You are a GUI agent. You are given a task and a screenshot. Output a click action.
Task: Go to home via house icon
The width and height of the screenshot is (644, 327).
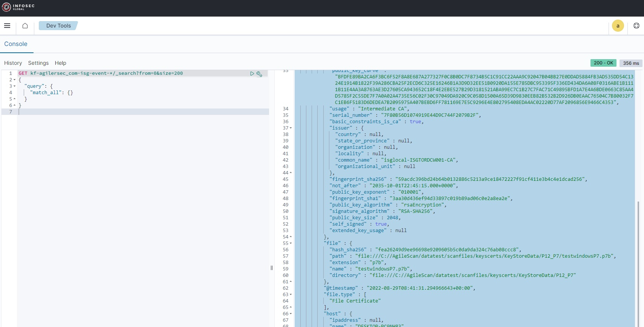[25, 26]
